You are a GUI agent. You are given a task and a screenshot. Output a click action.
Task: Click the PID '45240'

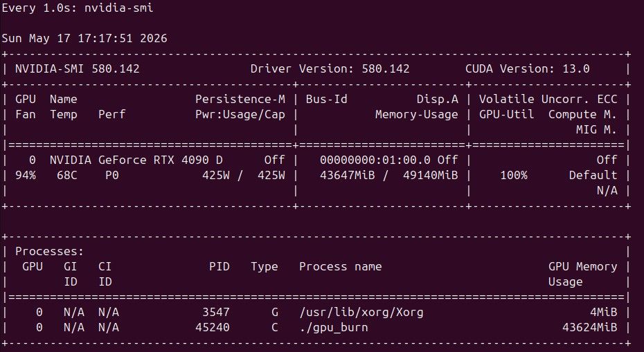pos(213,327)
